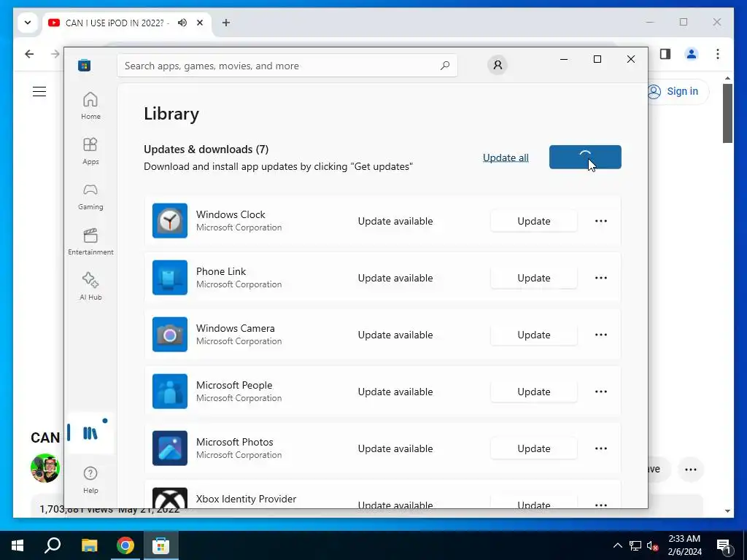The height and width of the screenshot is (560, 747).
Task: Click Windows Camera app icon
Action: point(170,334)
